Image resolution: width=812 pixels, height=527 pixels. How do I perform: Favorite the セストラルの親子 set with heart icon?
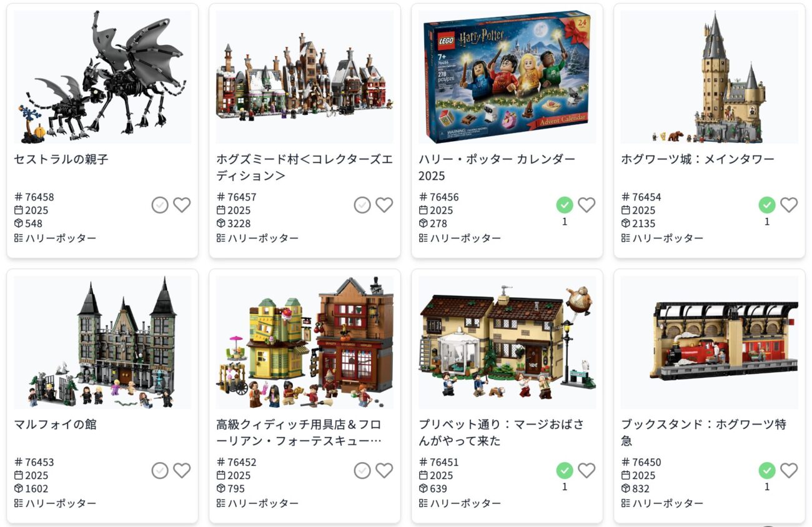[x=182, y=205]
